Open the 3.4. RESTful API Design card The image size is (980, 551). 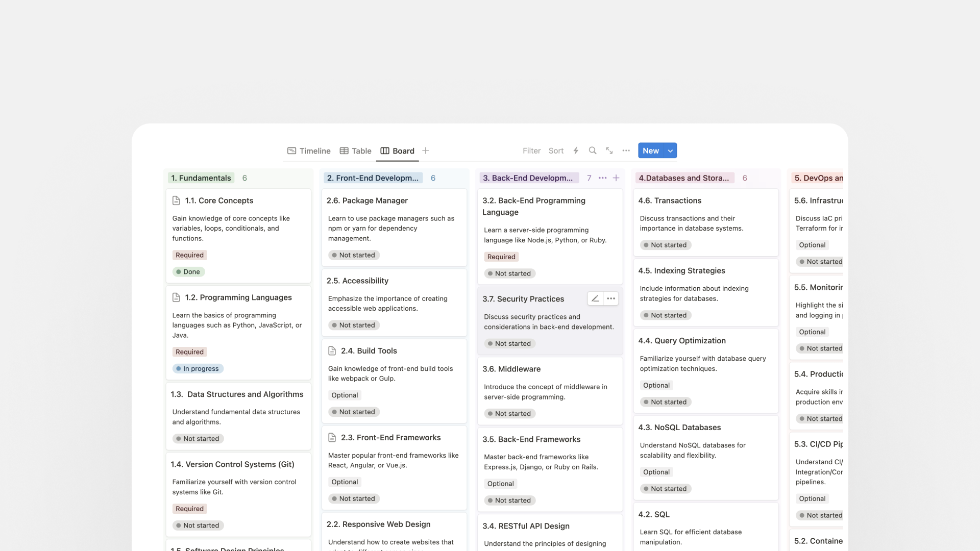pyautogui.click(x=550, y=533)
